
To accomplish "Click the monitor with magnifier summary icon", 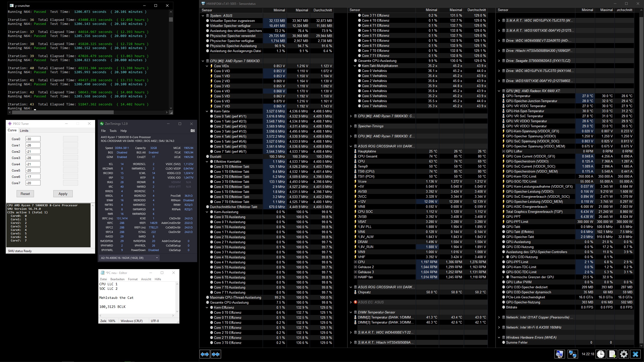I will 559,354.
